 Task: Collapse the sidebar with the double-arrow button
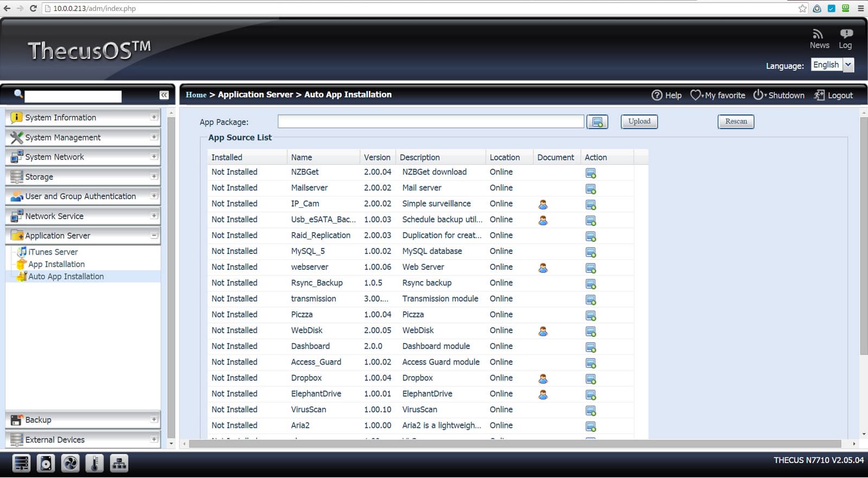164,95
